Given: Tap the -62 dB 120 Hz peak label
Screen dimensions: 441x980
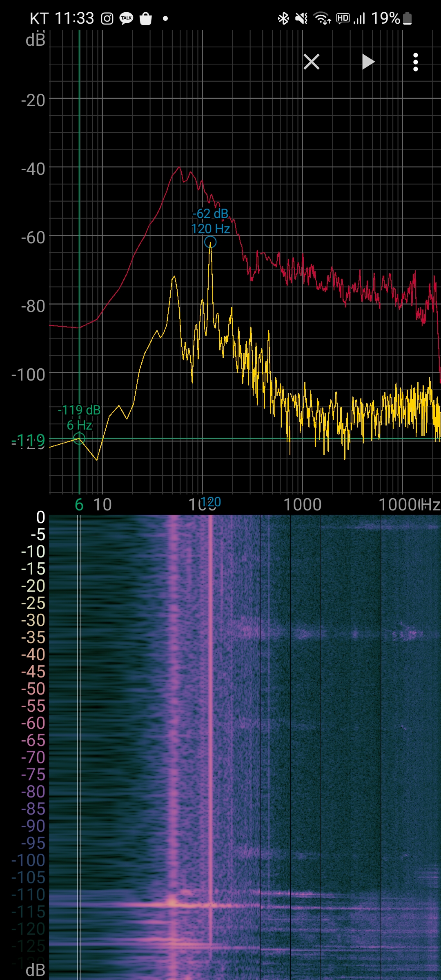Looking at the screenshot, I should (x=210, y=221).
